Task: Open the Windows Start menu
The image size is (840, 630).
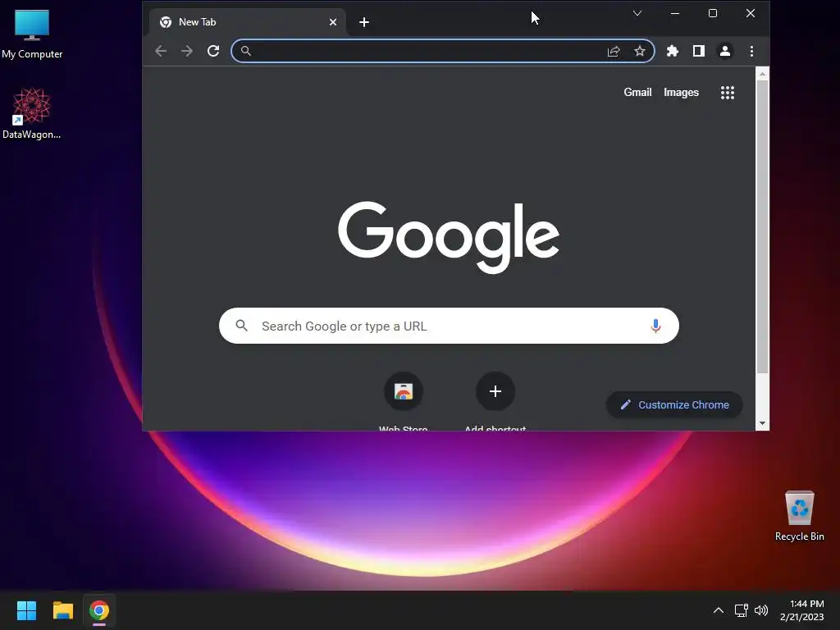Action: pos(26,610)
